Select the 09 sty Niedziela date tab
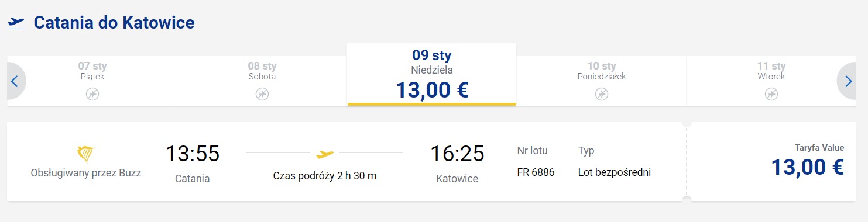Screen dimensions: 868x222 point(432,74)
